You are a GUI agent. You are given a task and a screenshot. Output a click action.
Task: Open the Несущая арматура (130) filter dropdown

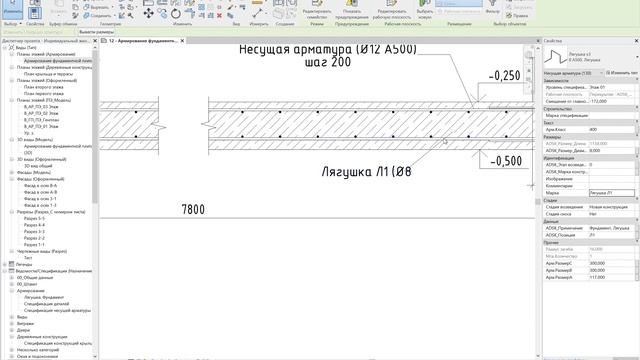[x=573, y=73]
